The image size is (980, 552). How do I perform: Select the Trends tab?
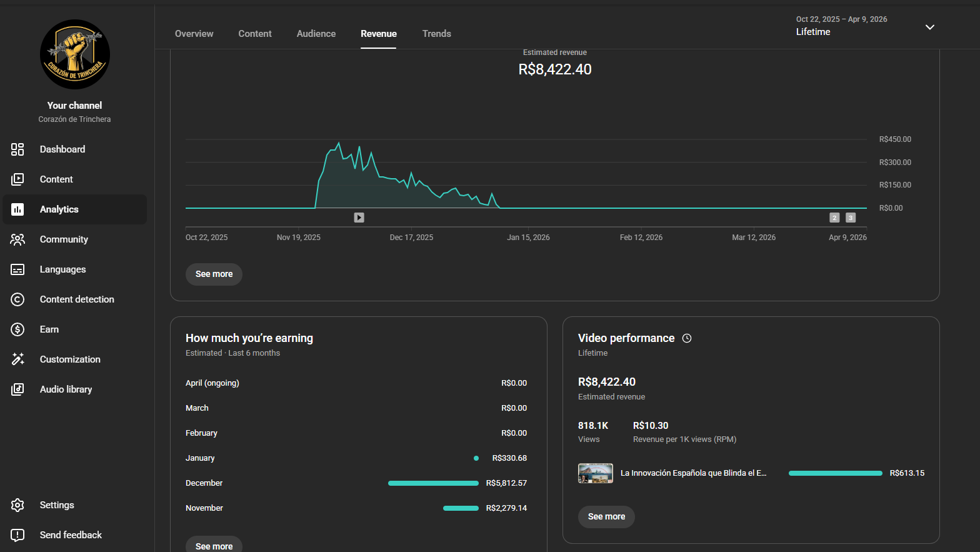point(436,34)
